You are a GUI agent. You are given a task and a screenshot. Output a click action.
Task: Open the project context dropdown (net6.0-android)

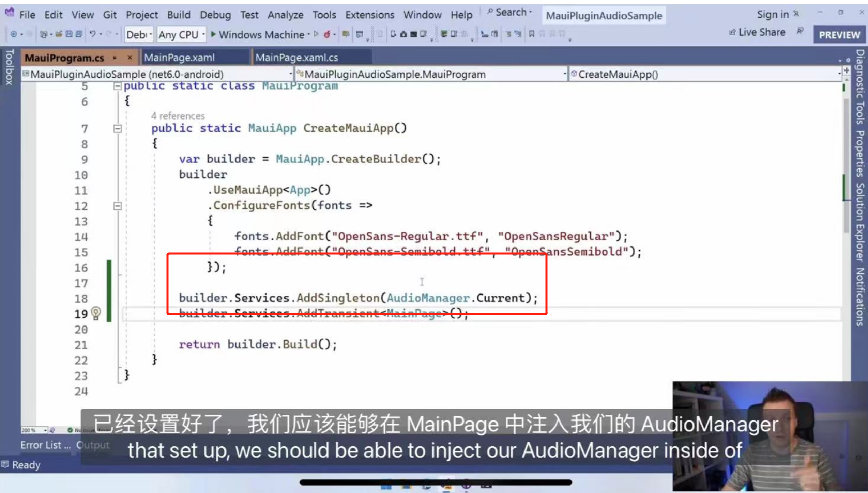pos(157,74)
